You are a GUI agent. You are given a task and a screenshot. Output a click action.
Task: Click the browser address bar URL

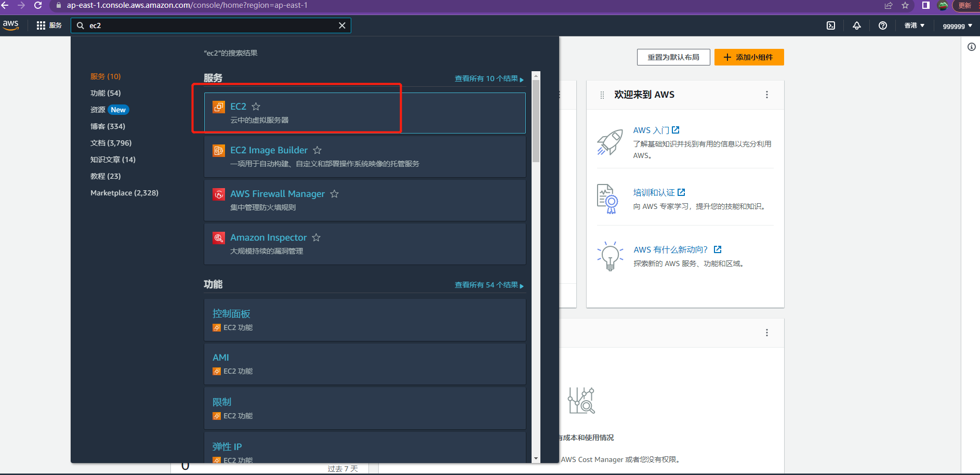pyautogui.click(x=187, y=5)
